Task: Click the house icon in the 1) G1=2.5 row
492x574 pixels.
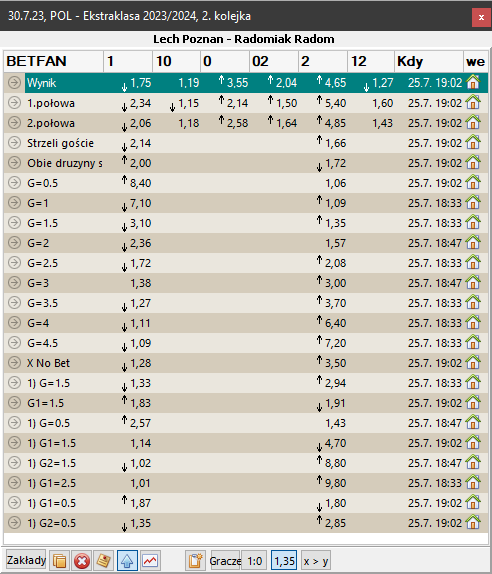Action: (x=473, y=482)
